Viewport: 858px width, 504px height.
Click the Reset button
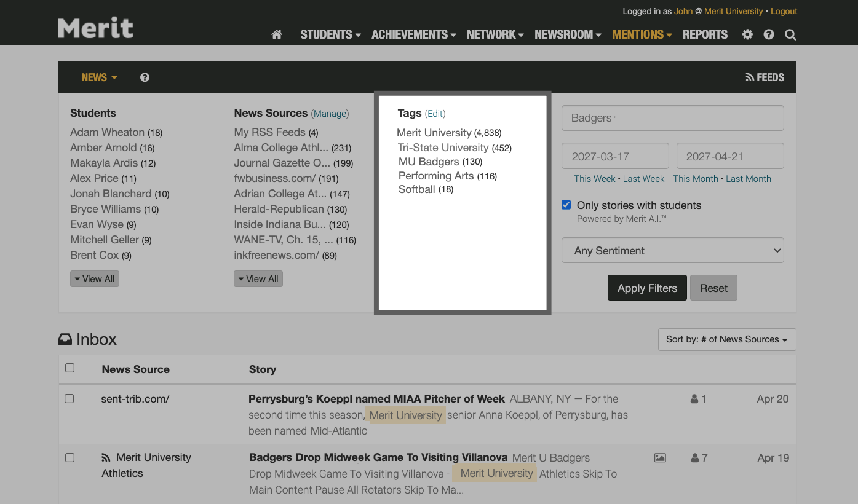point(713,288)
